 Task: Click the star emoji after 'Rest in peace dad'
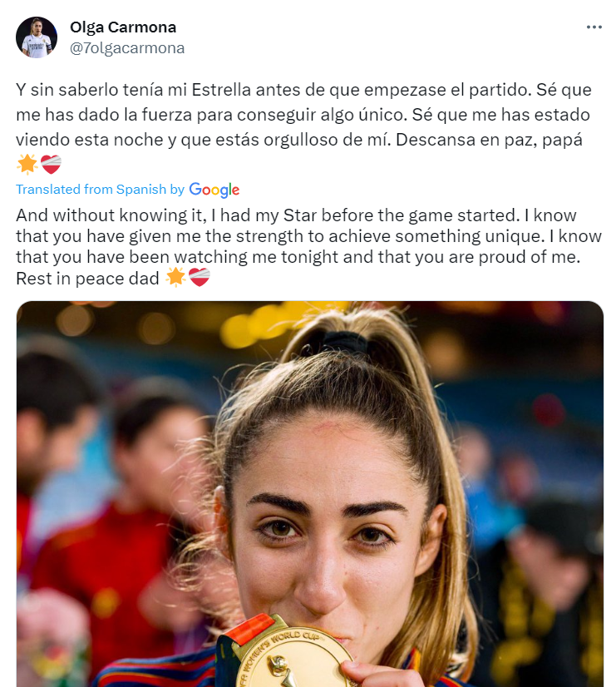175,277
